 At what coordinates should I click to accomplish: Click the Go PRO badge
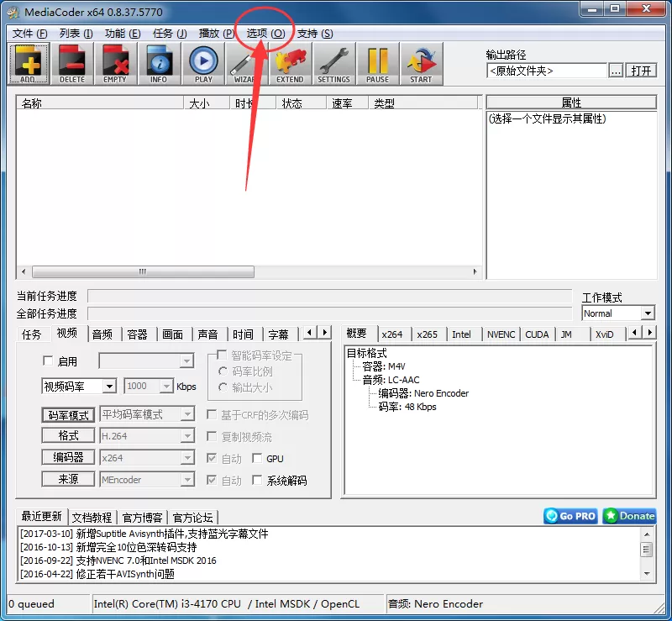[x=570, y=516]
